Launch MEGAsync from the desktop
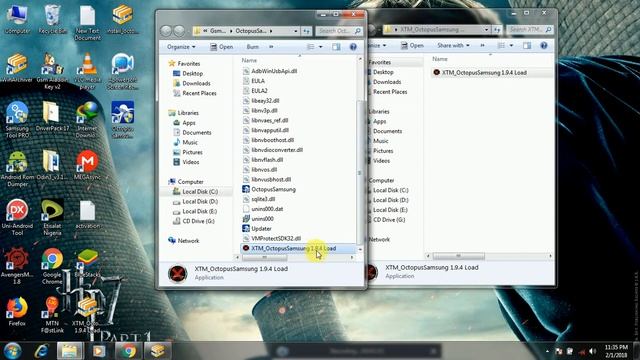 87,165
